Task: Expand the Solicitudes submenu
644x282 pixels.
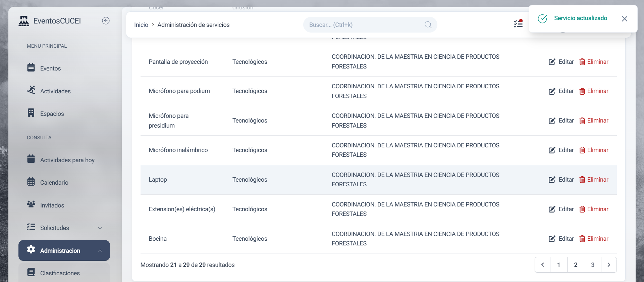Action: [100, 228]
